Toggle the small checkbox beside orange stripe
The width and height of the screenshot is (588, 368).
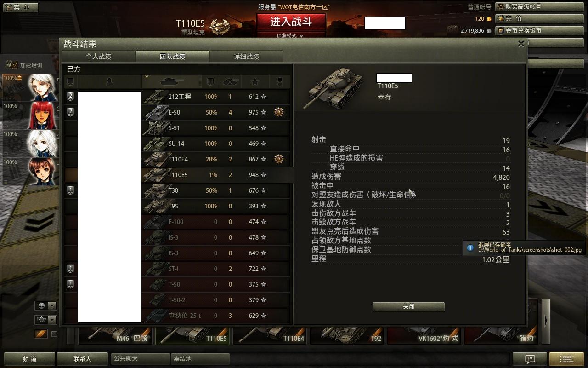click(x=54, y=334)
